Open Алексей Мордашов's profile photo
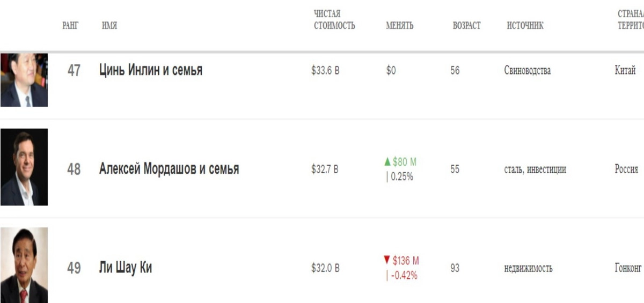Image resolution: width=644 pixels, height=303 pixels. click(24, 167)
